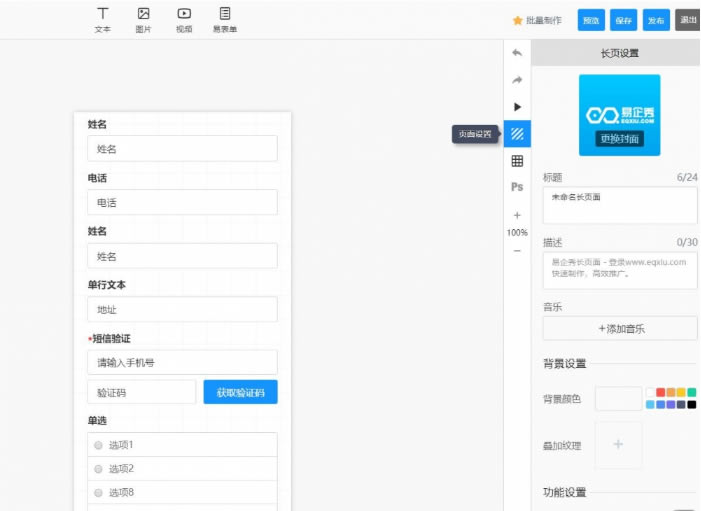The height and width of the screenshot is (511, 701).
Task: Open the grid settings icon
Action: point(517,161)
